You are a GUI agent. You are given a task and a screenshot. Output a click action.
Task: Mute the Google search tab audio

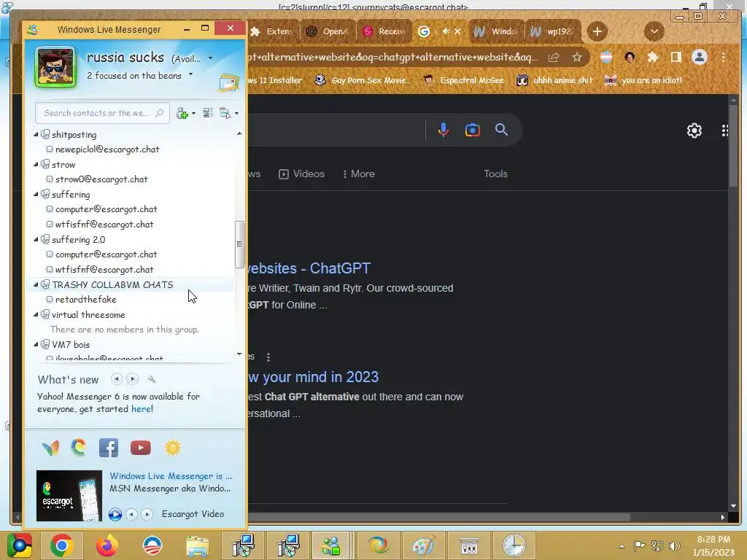click(x=446, y=31)
